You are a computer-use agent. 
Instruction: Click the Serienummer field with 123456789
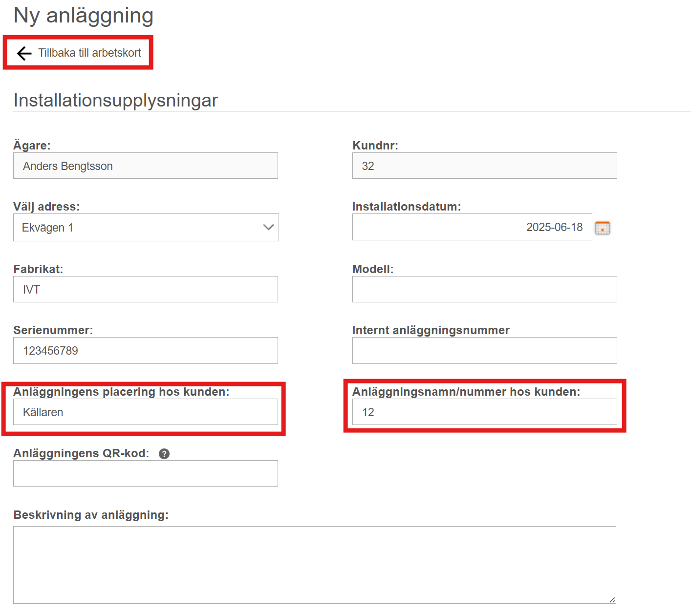coord(146,351)
